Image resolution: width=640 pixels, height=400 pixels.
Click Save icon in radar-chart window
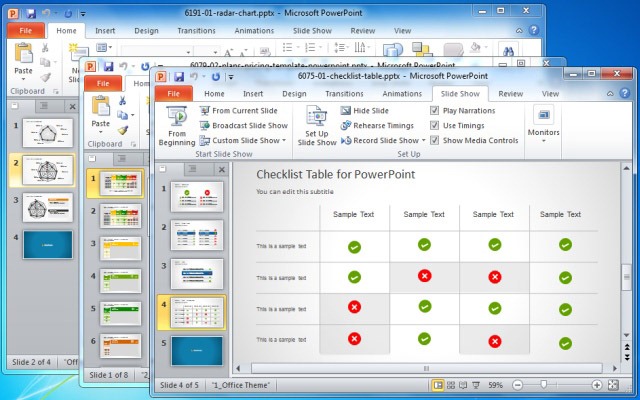(31, 13)
